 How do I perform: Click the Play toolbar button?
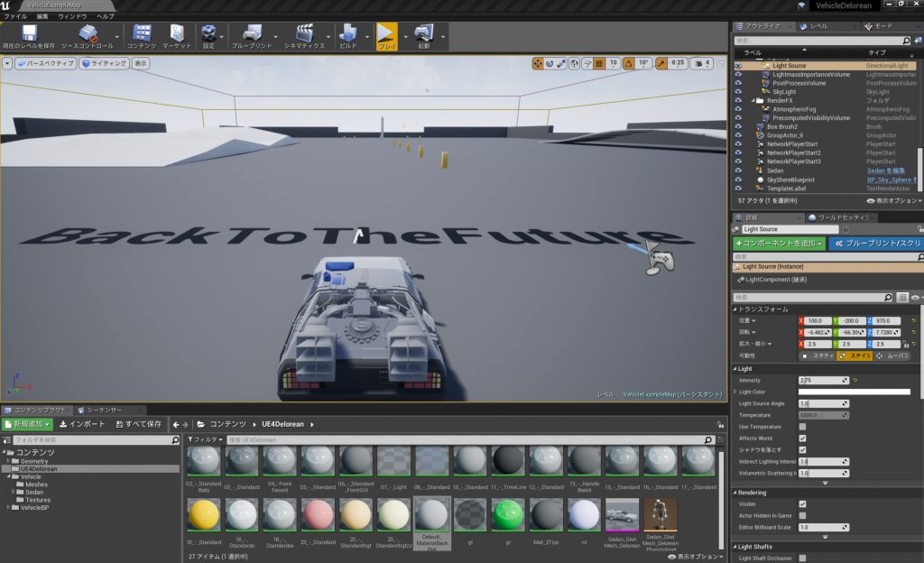click(x=386, y=36)
